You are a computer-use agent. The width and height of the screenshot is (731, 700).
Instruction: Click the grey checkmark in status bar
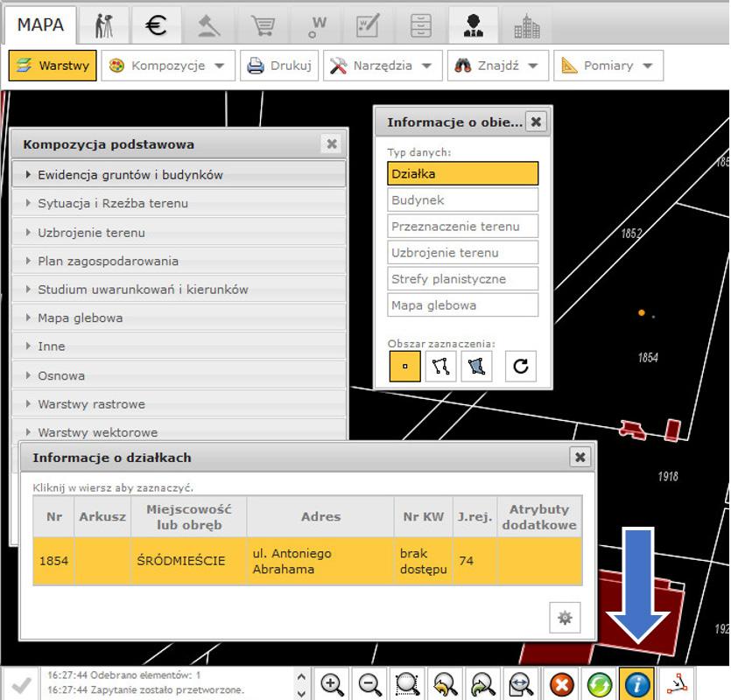pos(21,684)
